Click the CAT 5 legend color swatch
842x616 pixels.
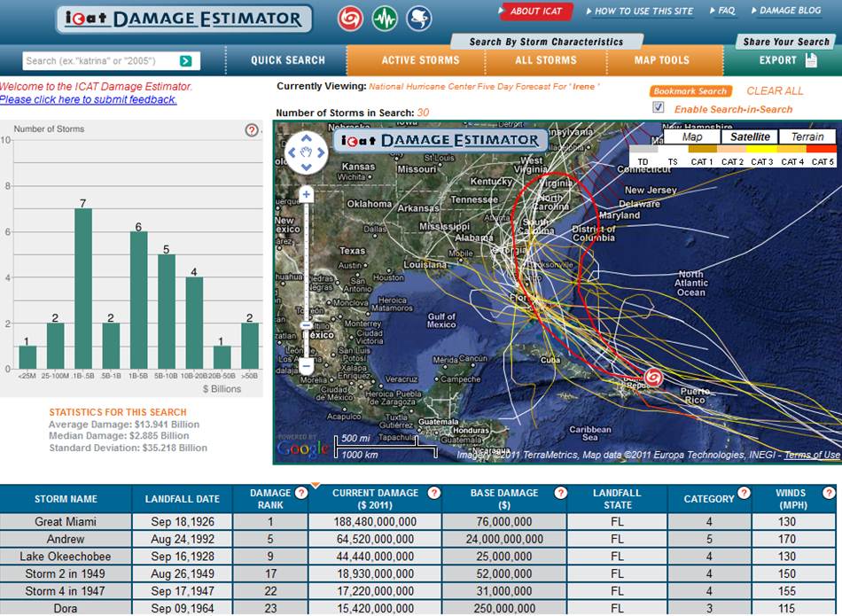click(x=821, y=149)
